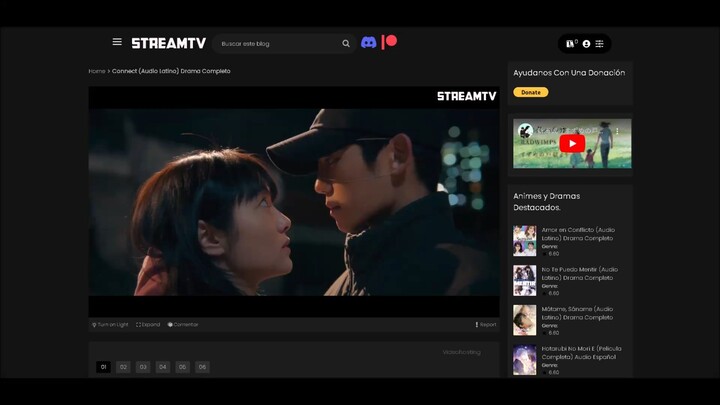Screen dimensions: 720x405
Task: Click the Expand player button
Action: (x=148, y=325)
